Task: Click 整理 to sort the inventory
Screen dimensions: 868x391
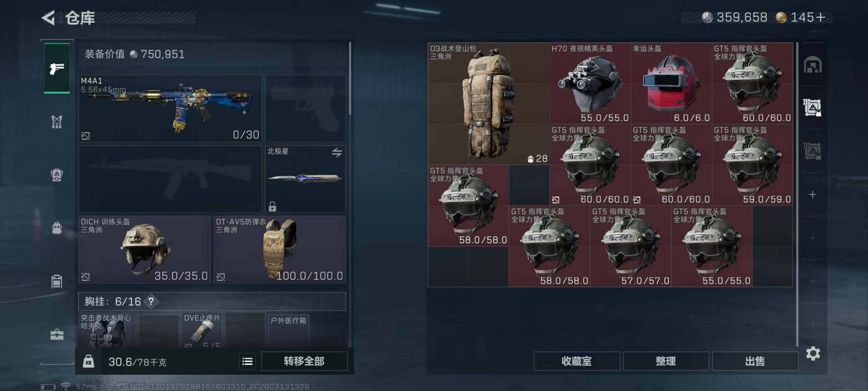Action: point(666,361)
